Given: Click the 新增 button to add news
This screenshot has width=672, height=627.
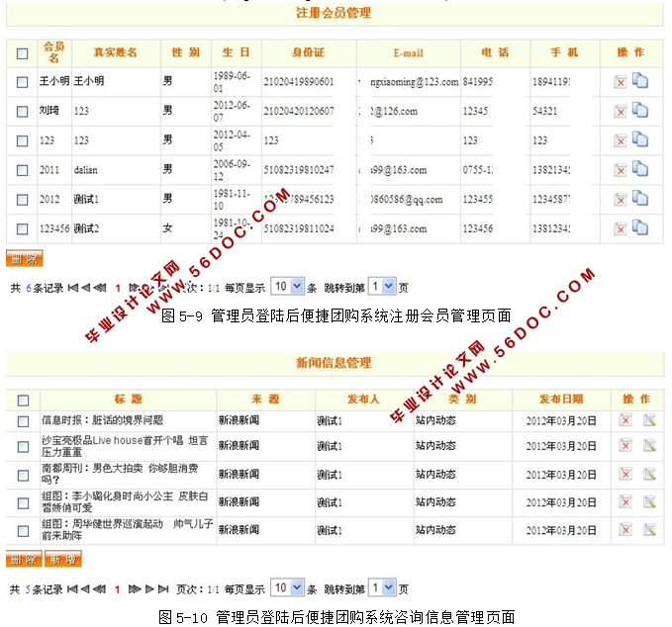Looking at the screenshot, I should pos(62,560).
